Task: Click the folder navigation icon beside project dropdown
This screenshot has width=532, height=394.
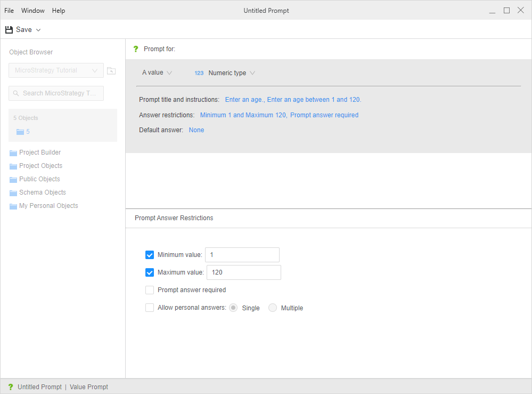Action: (x=111, y=70)
